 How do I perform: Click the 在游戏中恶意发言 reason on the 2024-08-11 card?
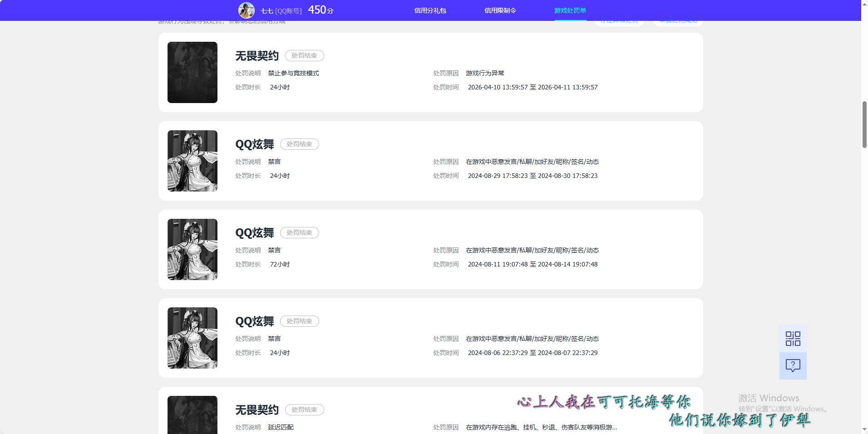[x=532, y=250]
